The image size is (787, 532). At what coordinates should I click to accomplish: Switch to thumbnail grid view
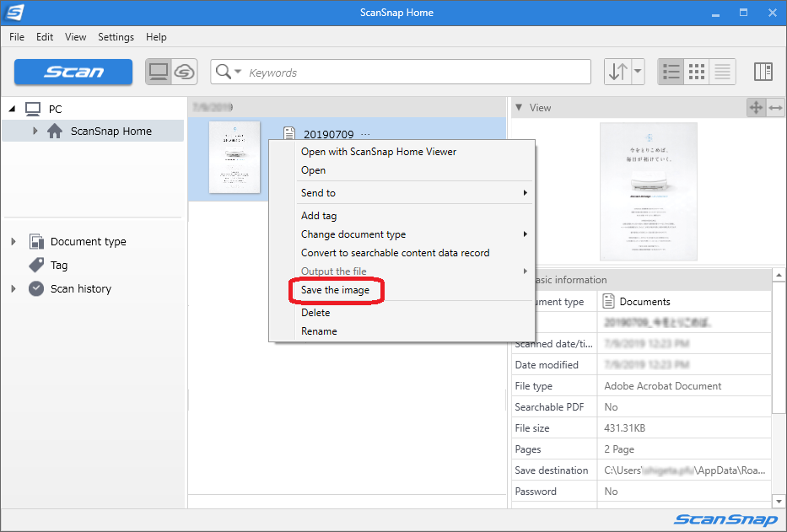point(696,72)
